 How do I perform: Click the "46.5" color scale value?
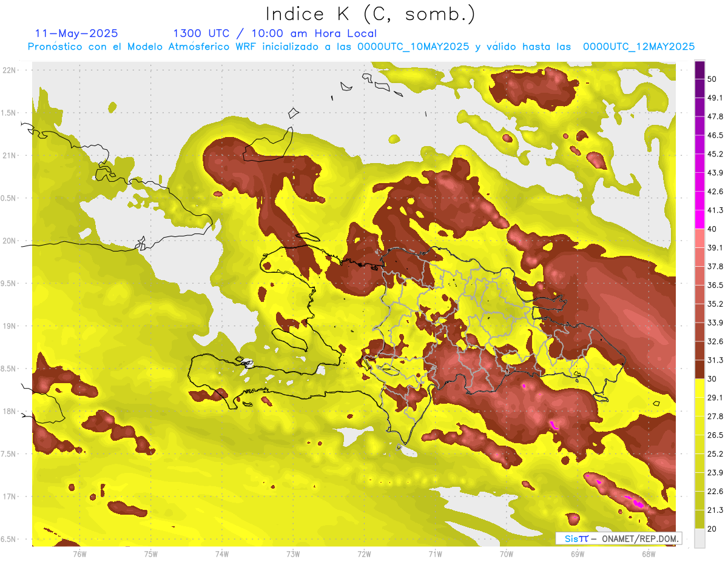coord(715,135)
